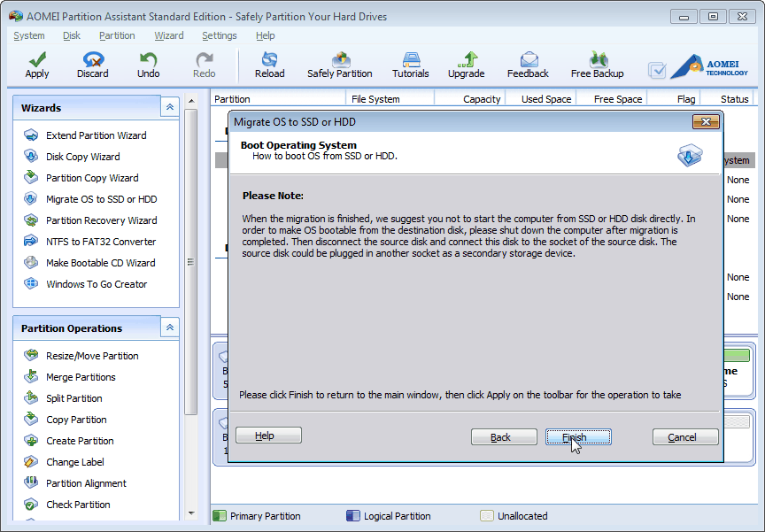Click the Reload toolbar icon
This screenshot has width=765, height=532.
pyautogui.click(x=269, y=65)
